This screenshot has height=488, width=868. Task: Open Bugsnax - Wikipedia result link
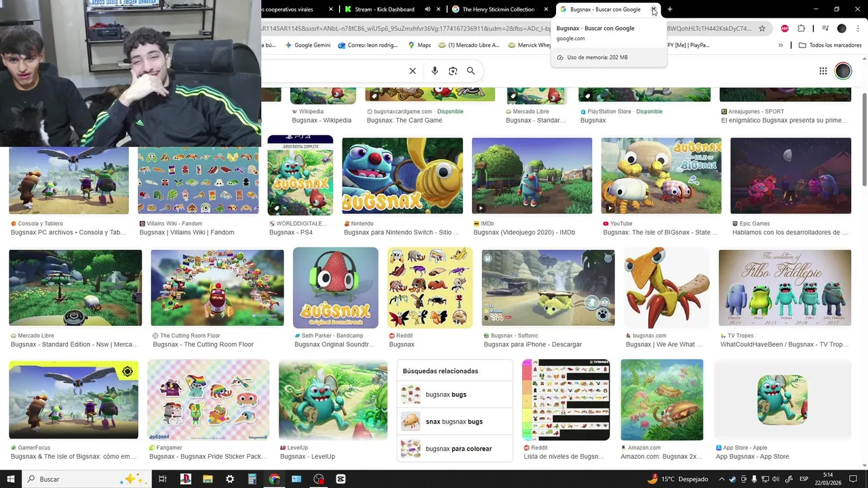[x=321, y=121]
